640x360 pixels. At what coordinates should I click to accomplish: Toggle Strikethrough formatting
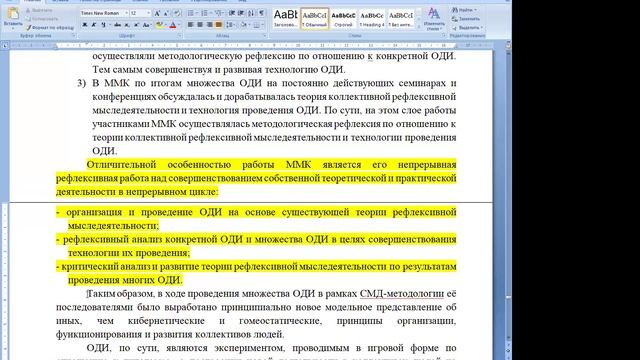click(x=118, y=25)
